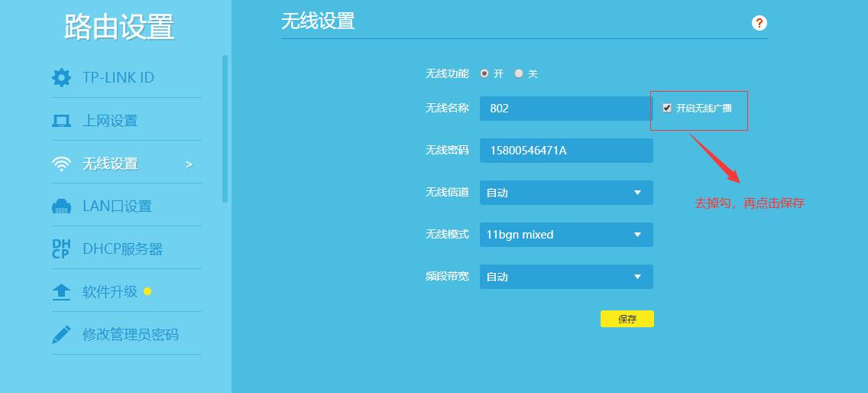Select the 关 radio button for 无线功能

pos(519,73)
